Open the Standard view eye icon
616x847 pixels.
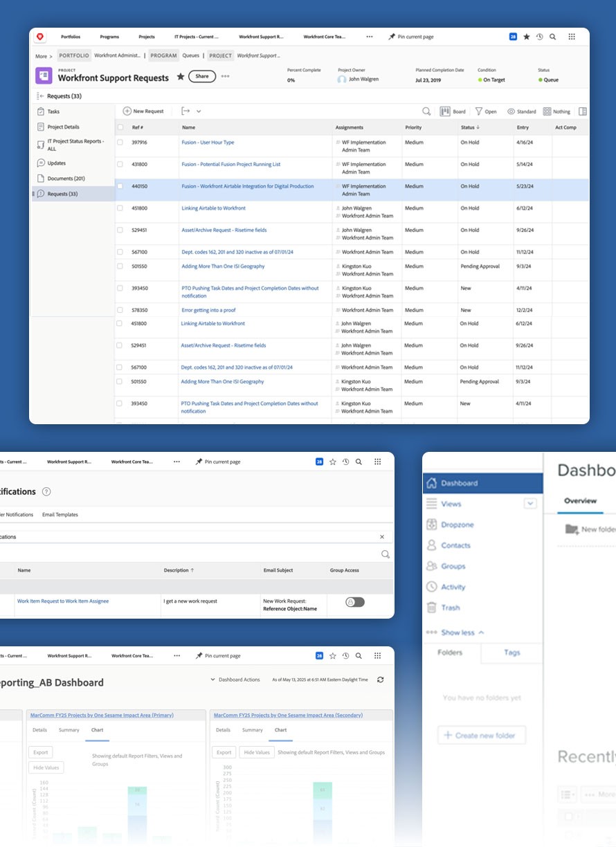tap(511, 111)
